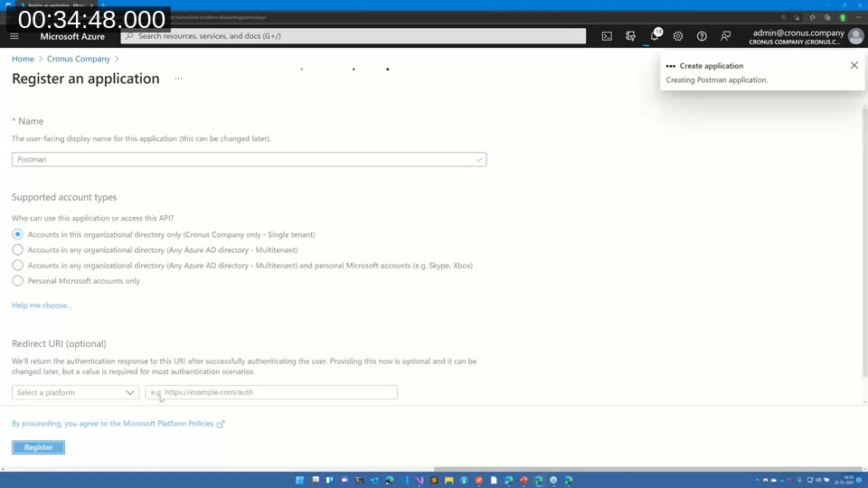Screen dimensions: 868x488
Task: Open the Microsoft Platform Policies link
Action: [168, 424]
